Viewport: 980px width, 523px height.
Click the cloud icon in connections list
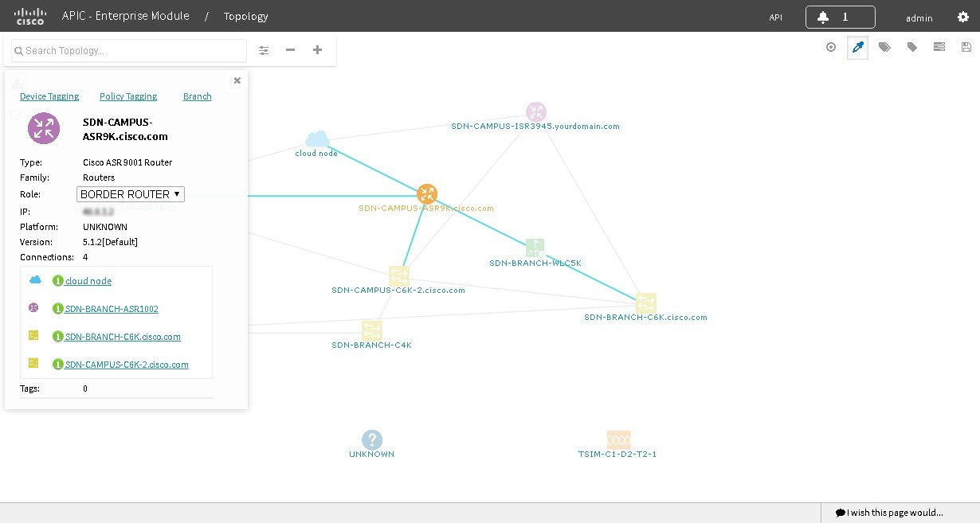tap(35, 280)
